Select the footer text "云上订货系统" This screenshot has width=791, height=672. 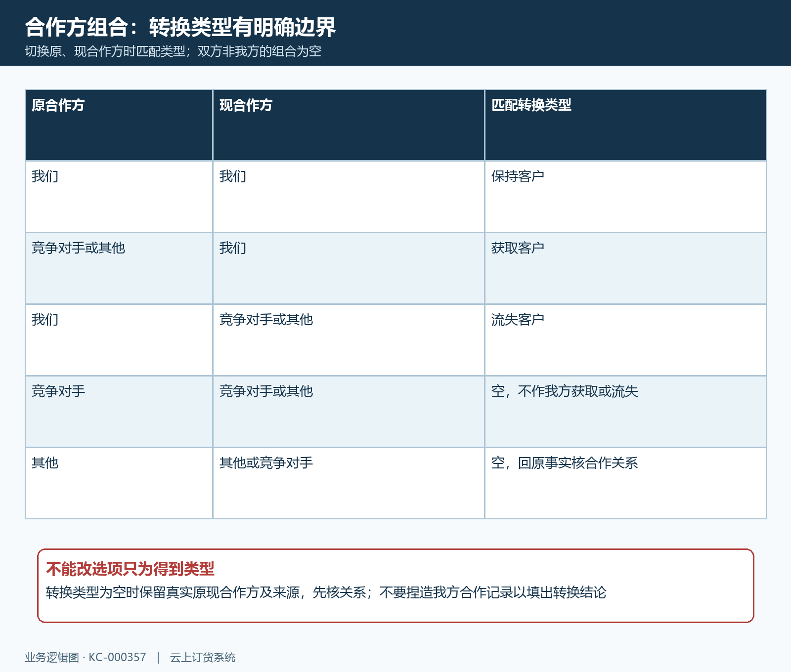[x=203, y=657]
